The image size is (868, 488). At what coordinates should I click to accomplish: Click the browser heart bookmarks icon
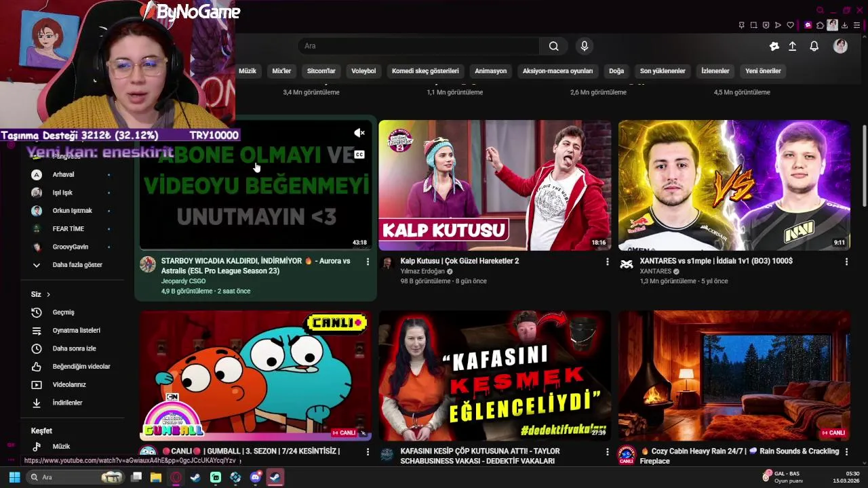coord(790,25)
